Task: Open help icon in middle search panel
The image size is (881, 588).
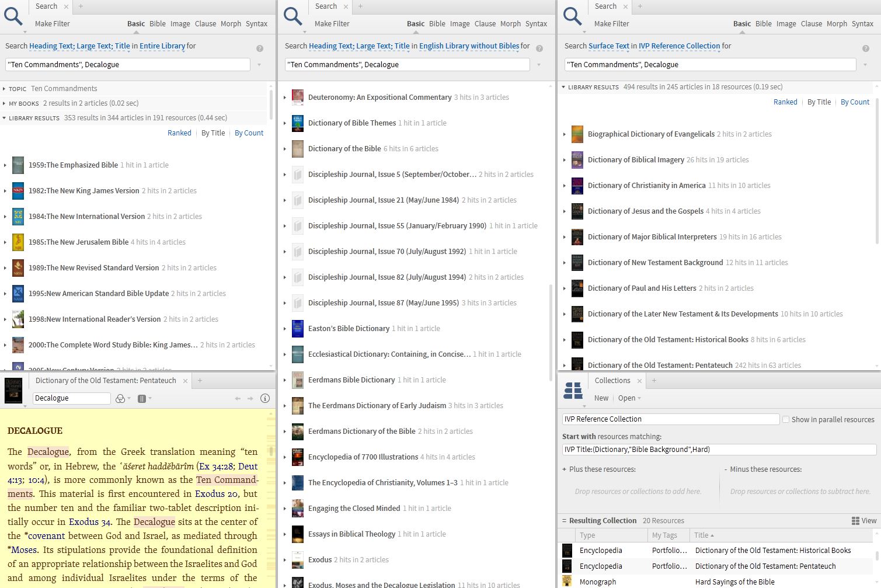Action: click(x=539, y=48)
